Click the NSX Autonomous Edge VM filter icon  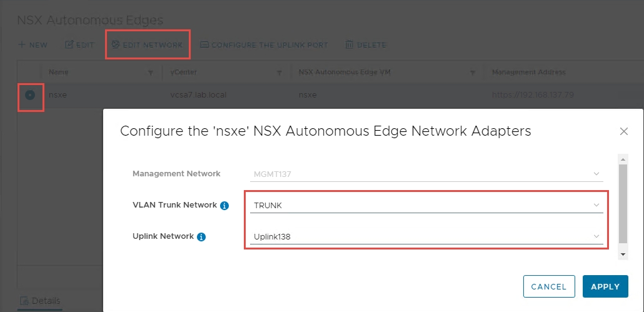click(x=473, y=73)
